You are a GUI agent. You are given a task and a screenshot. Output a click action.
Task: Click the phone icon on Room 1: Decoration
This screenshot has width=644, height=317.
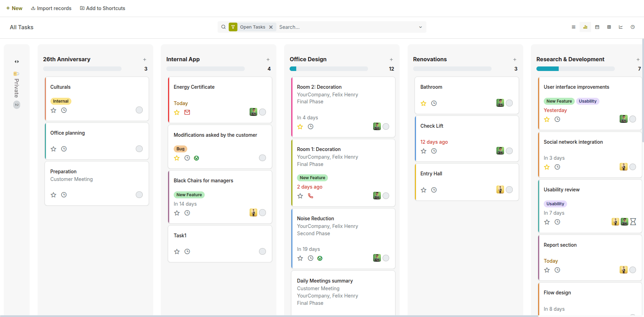tap(311, 196)
